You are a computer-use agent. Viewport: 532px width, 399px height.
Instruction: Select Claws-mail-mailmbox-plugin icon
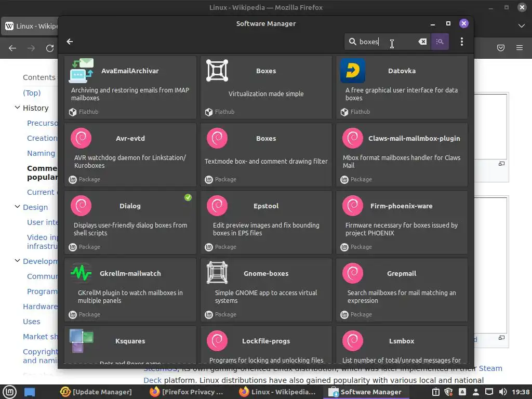tap(353, 138)
